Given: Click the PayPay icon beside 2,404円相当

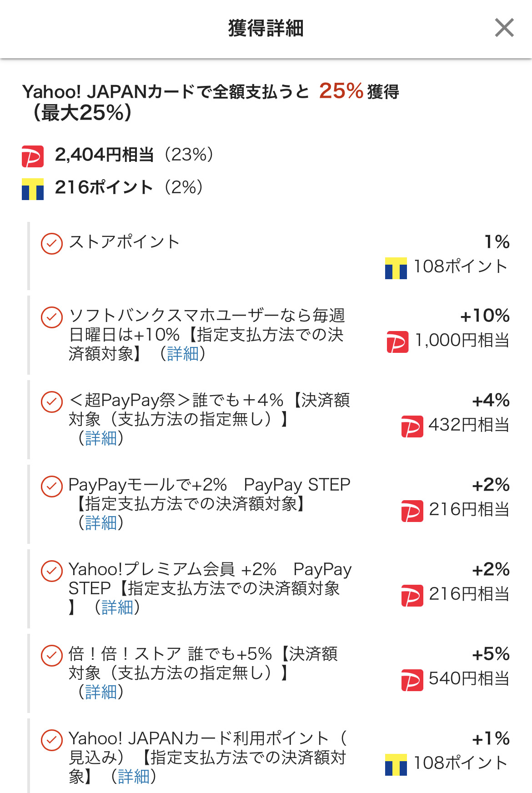Looking at the screenshot, I should coord(33,156).
